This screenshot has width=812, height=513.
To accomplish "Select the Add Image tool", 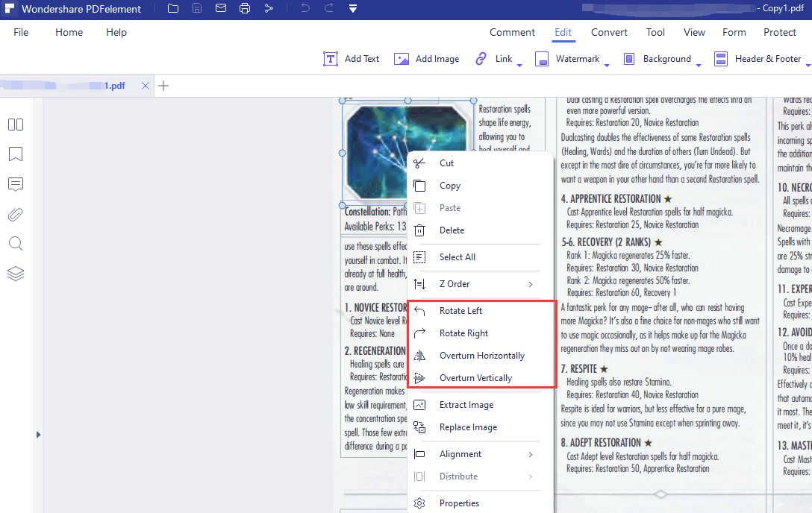I will (427, 59).
